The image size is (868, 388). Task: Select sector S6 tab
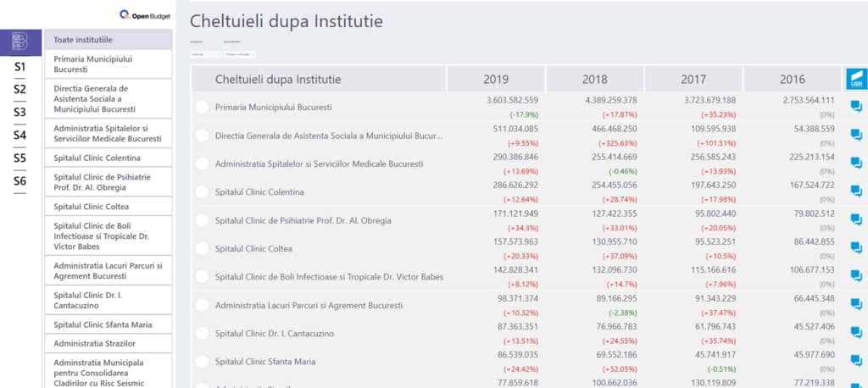[x=20, y=180]
